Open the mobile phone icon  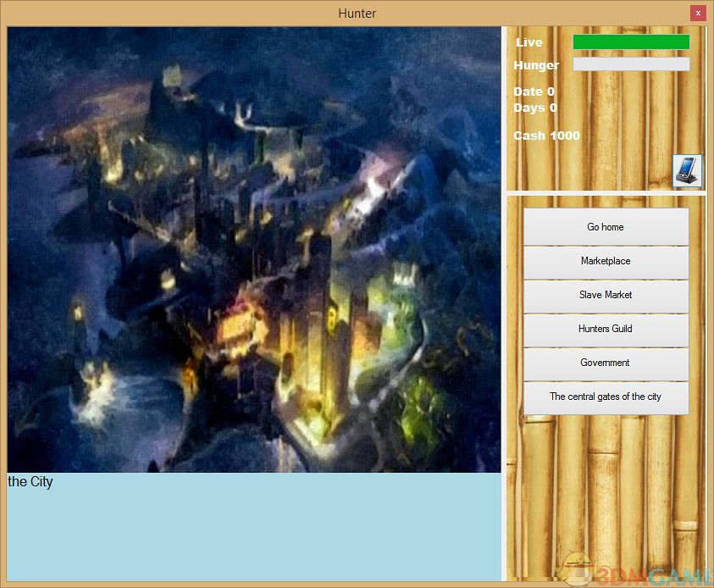tap(686, 170)
